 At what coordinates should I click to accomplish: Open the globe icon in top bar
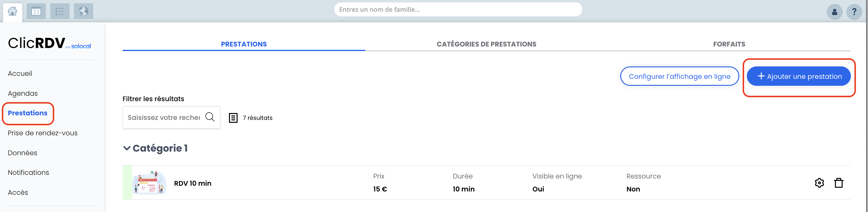click(x=83, y=11)
